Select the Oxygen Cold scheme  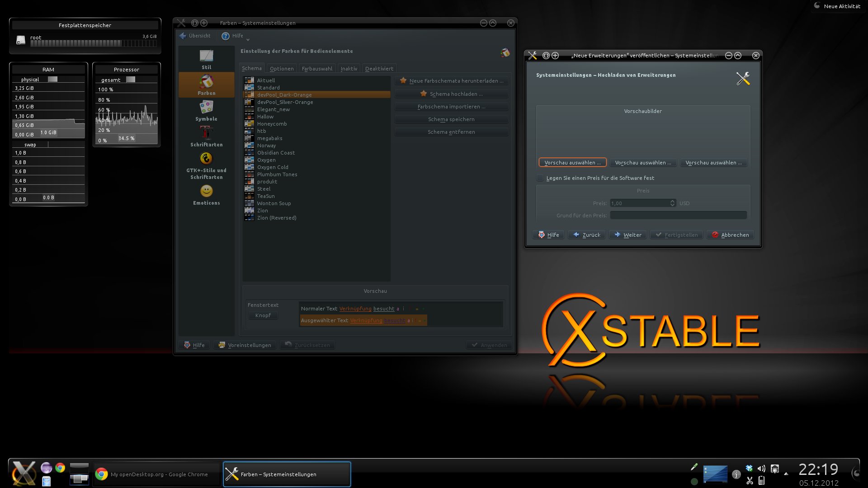point(316,167)
